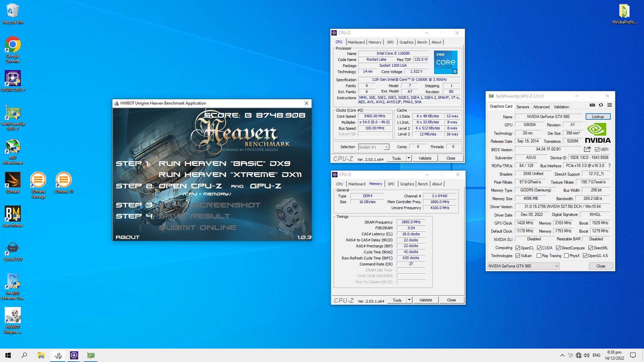Click the Bus Interface question mark in GPU-Z
The image size is (644, 362).
tap(609, 166)
